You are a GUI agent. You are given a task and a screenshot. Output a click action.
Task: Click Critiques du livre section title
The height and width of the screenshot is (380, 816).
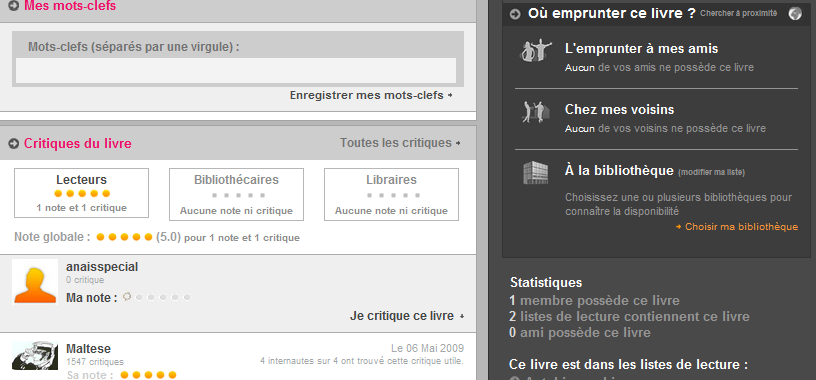(78, 144)
